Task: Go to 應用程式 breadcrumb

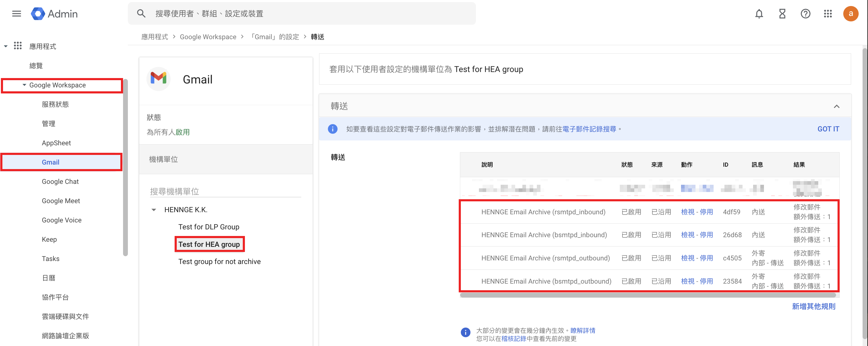Action: 155,37
